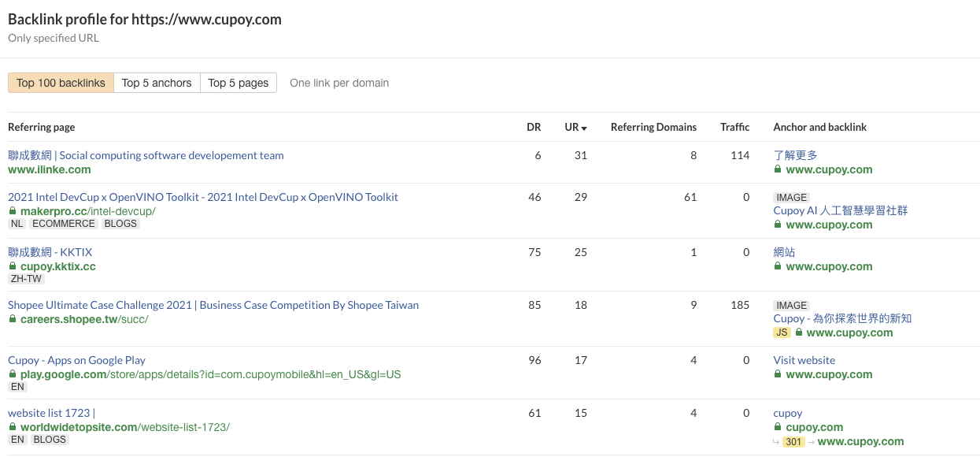Click backlink lock icon under Cupoy AI anchor

point(778,225)
